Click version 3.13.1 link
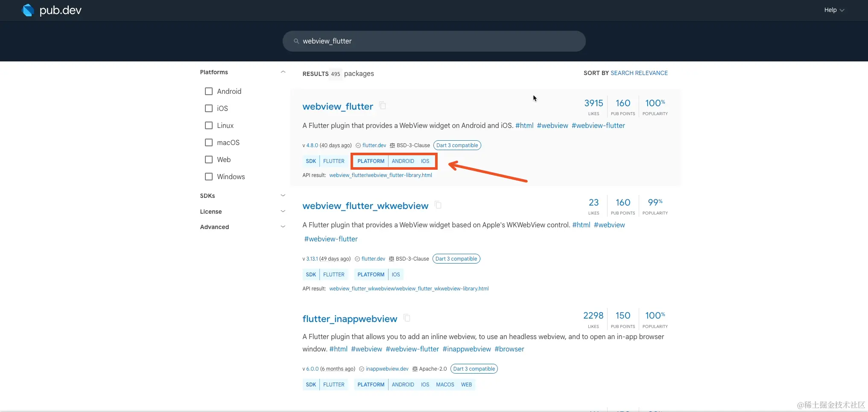This screenshot has width=868, height=412. tap(312, 259)
